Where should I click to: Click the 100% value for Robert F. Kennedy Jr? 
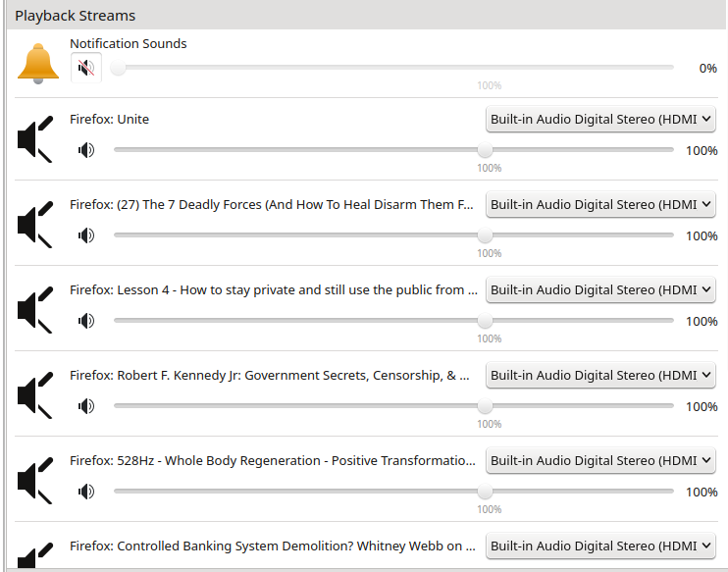[702, 407]
